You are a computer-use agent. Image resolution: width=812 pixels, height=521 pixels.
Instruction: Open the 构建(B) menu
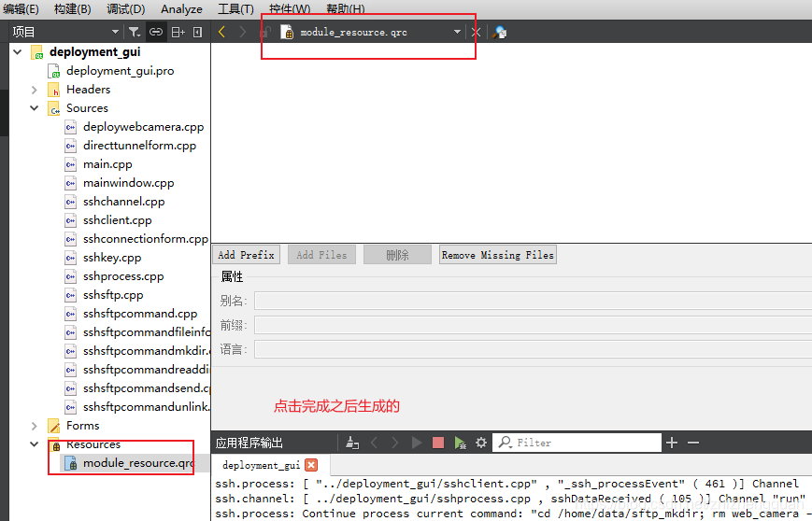73,8
